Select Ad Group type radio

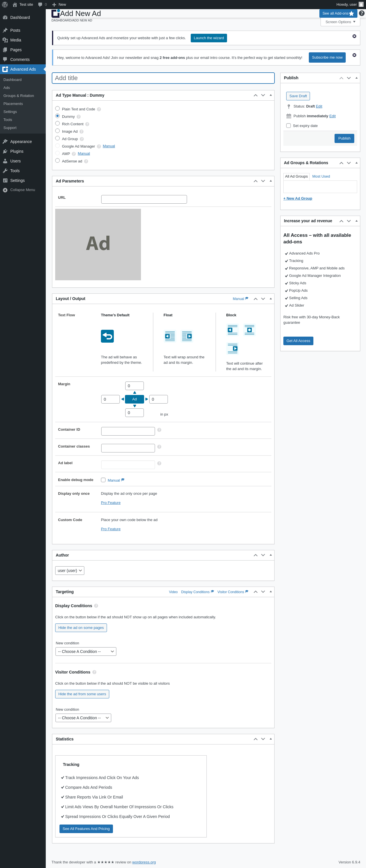(57, 138)
